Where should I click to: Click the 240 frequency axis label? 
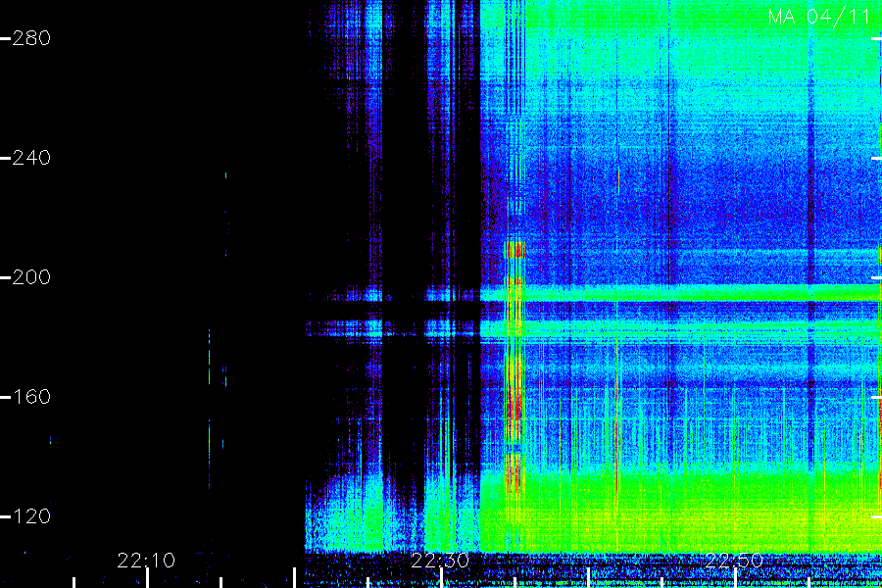pos(31,158)
